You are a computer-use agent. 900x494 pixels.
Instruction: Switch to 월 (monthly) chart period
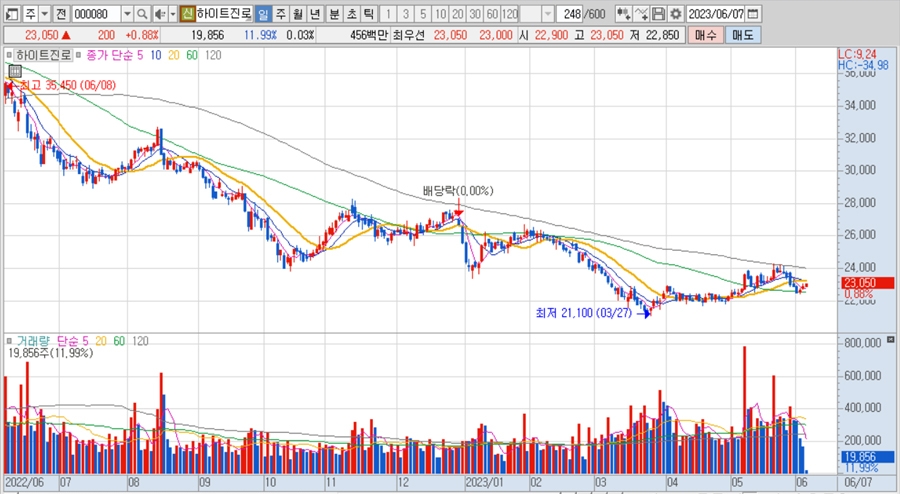tap(298, 14)
